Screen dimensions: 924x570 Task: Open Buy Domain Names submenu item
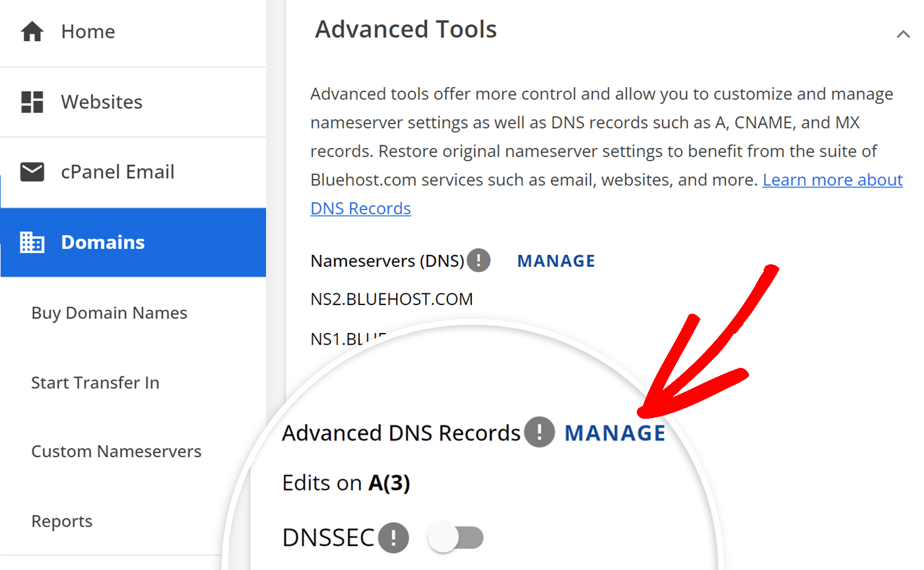pyautogui.click(x=109, y=313)
